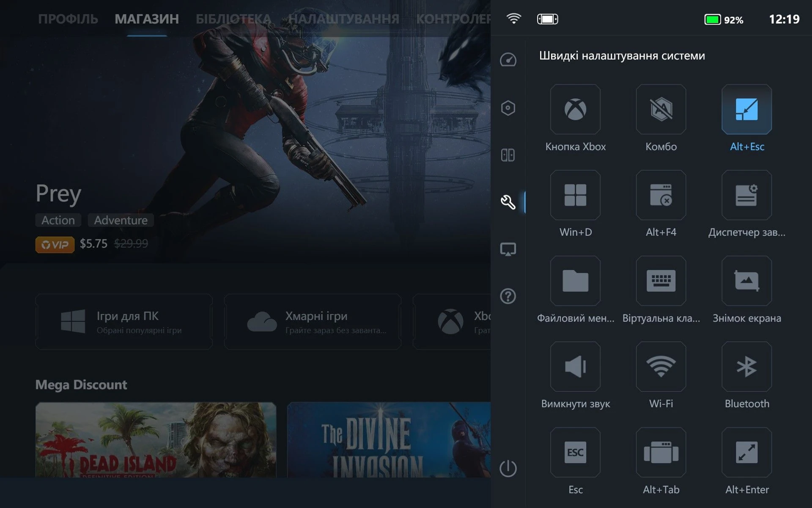Open the controller layout sidebar section
The image size is (812, 508).
[508, 155]
